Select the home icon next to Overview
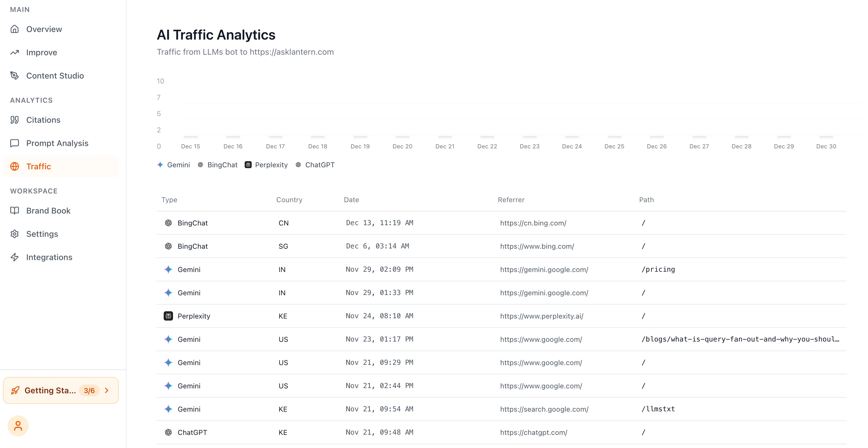 [15, 29]
